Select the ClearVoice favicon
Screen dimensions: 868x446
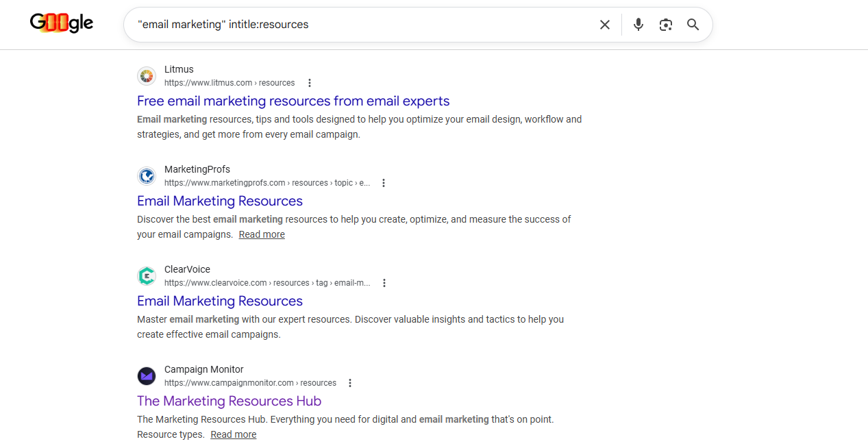(147, 275)
